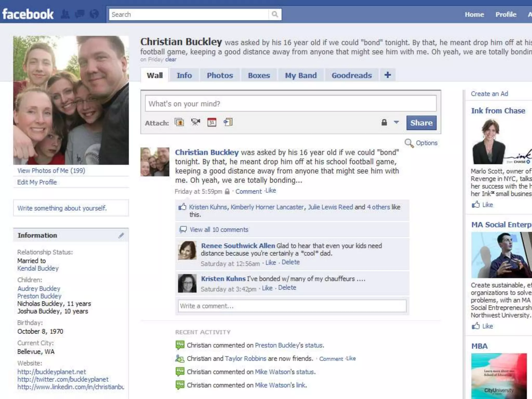Image resolution: width=532 pixels, height=399 pixels.
Task: Click the MBA ad image
Action: pos(499,376)
